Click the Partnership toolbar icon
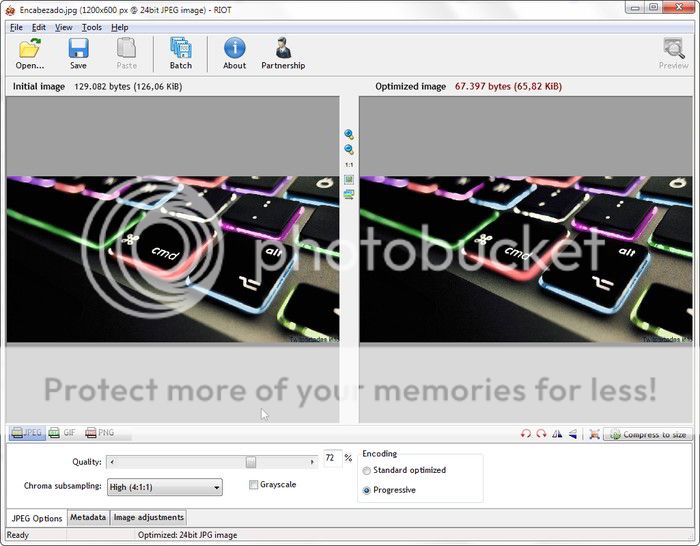 click(283, 54)
